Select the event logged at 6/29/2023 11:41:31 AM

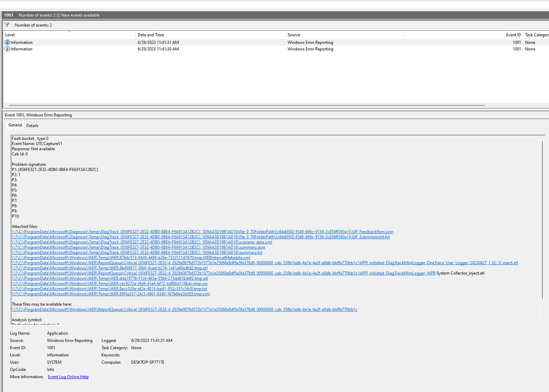276,43
